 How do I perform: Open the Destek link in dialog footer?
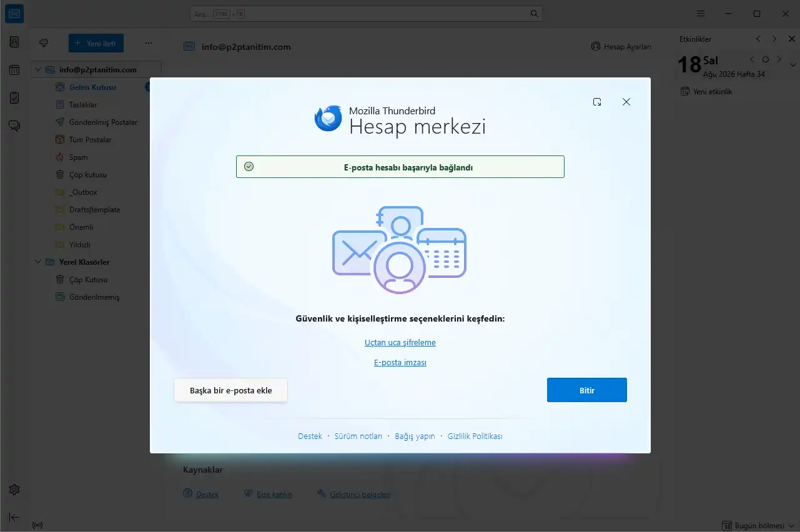click(310, 436)
